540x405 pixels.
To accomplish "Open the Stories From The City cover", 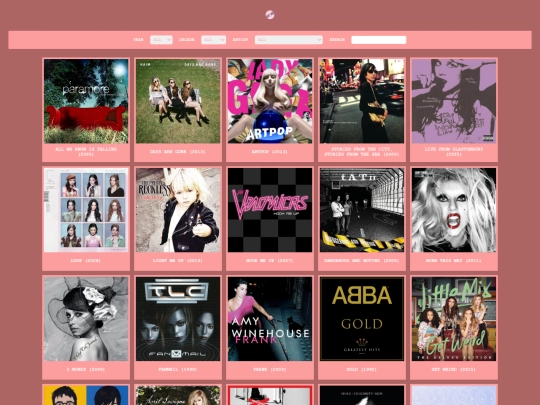I will coord(362,101).
